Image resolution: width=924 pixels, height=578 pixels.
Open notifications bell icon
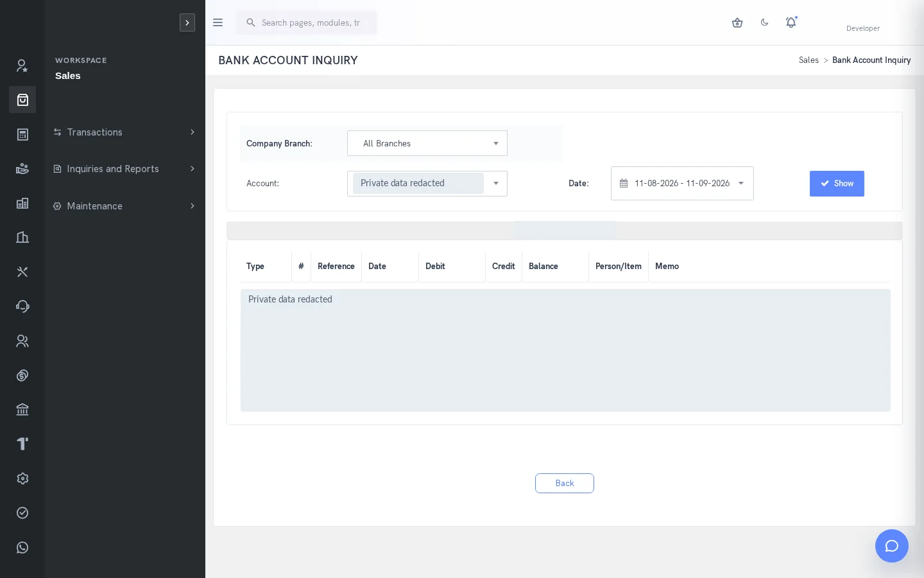pos(791,22)
